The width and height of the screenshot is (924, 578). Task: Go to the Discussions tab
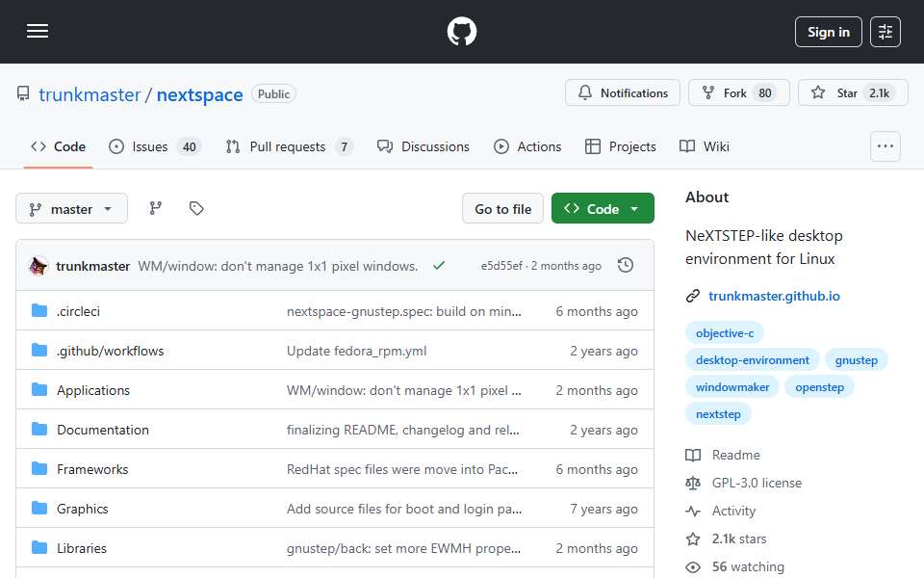coord(423,146)
